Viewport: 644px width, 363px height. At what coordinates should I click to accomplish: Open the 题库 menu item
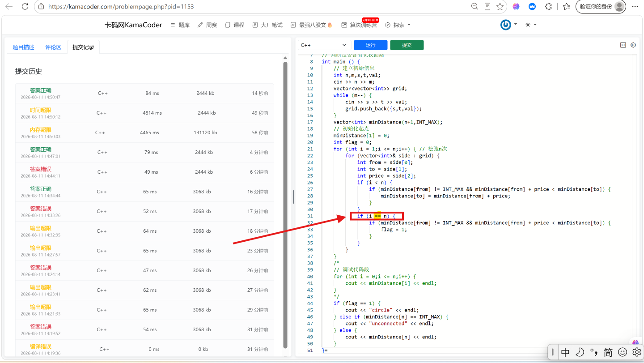180,25
